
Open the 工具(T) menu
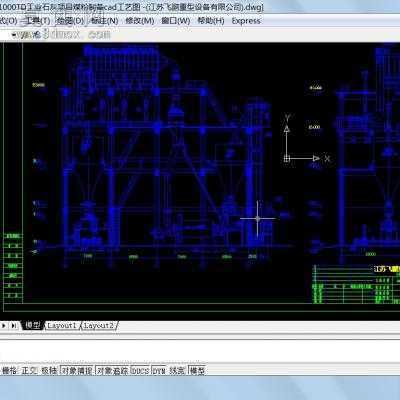tap(37, 21)
